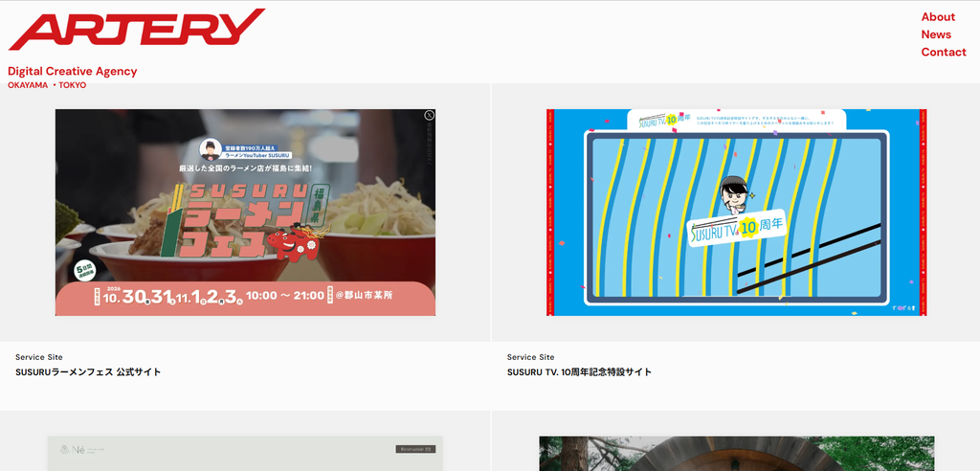980x471 pixels.
Task: Open the Né website thumbnail
Action: click(245, 454)
